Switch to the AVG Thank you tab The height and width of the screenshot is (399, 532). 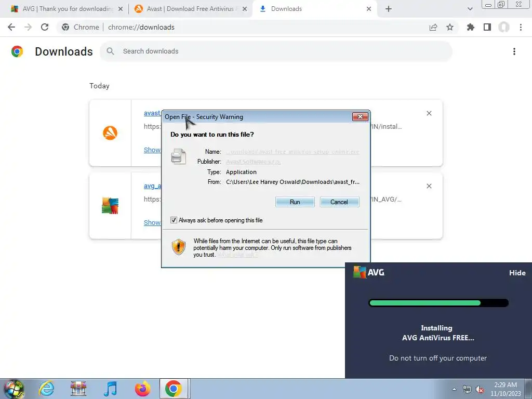67,9
